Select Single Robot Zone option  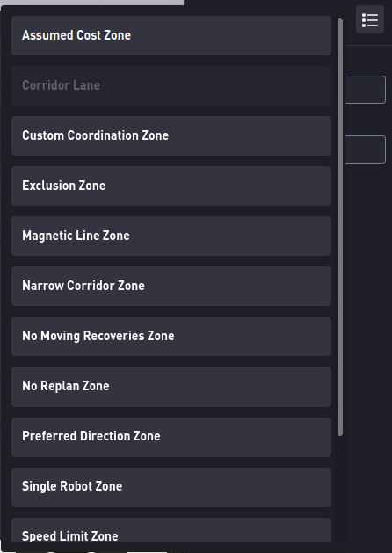point(171,487)
